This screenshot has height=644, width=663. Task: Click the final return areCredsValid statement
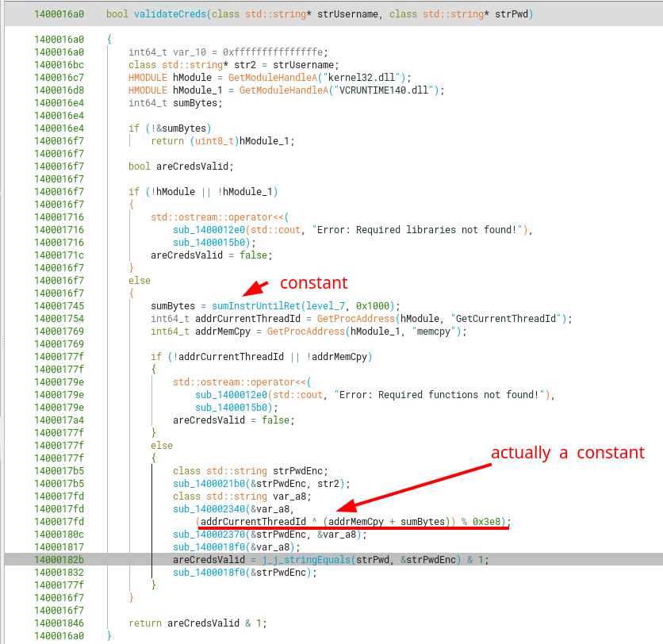point(197,623)
